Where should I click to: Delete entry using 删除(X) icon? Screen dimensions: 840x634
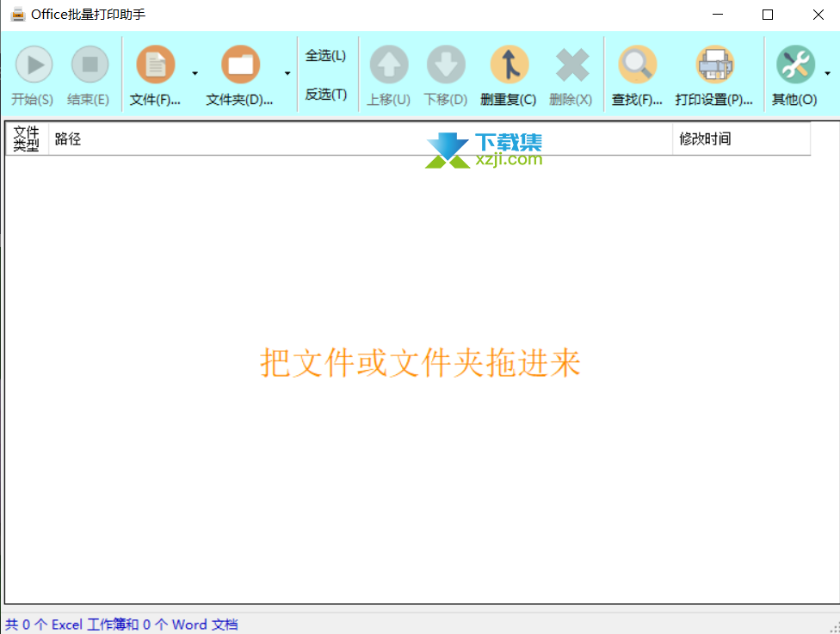click(572, 65)
